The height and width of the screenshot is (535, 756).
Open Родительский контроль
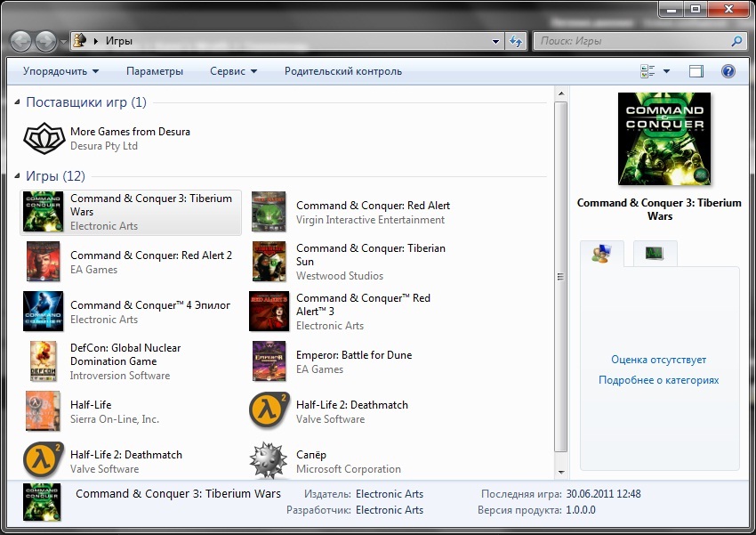[x=342, y=71]
